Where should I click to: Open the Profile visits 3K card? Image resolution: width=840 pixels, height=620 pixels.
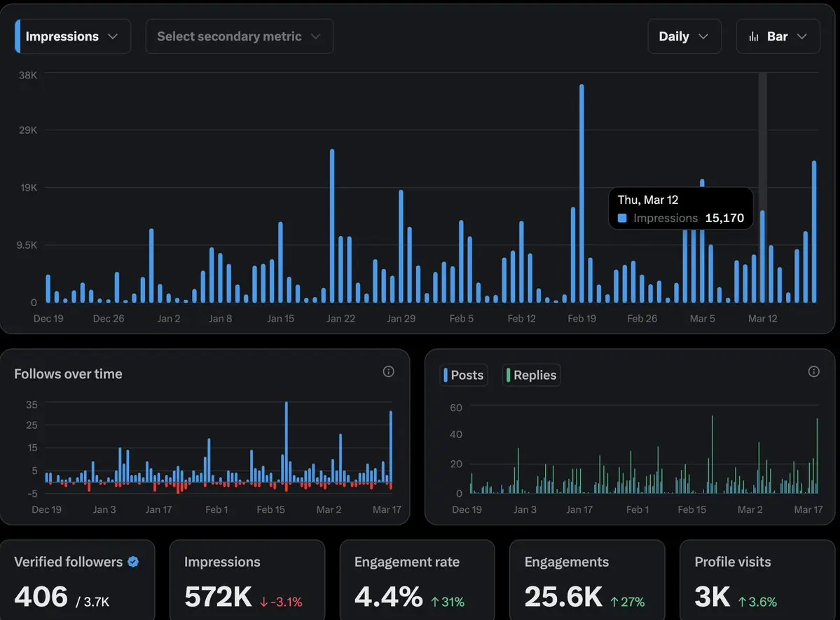pyautogui.click(x=757, y=580)
